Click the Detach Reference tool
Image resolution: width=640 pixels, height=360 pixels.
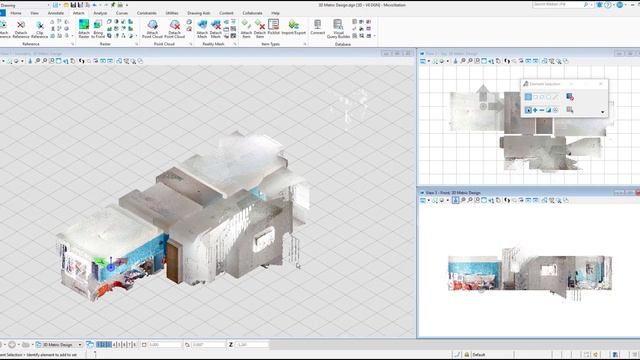click(21, 29)
